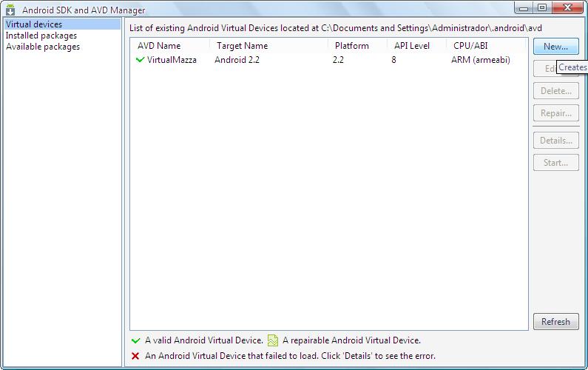Click the Platform column header
588x370 pixels.
(351, 46)
